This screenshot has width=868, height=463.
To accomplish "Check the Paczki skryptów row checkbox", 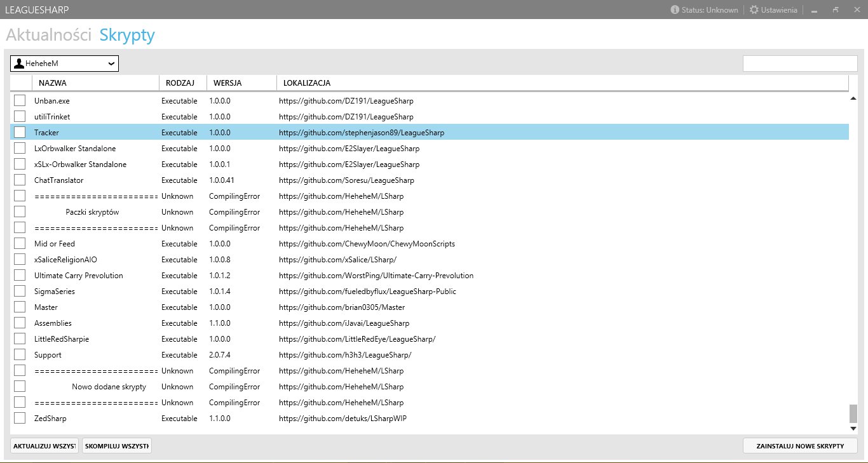I will point(20,211).
